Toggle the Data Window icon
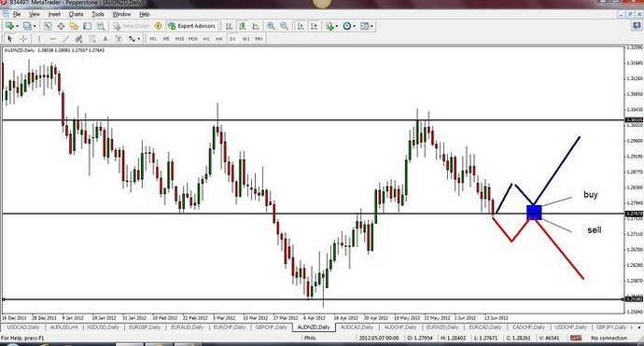Viewport: 644px width, 346px height. point(61,26)
